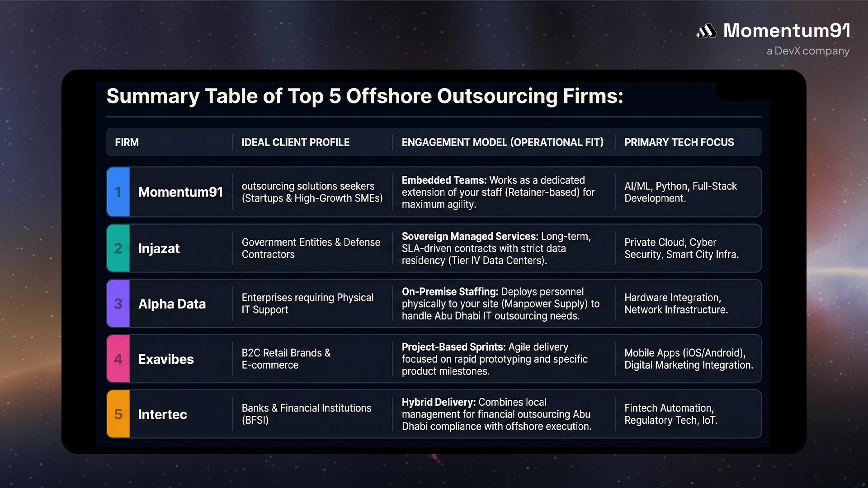Screen dimensions: 868x488
Task: Click the Momentum91 logo icon
Action: (x=706, y=31)
